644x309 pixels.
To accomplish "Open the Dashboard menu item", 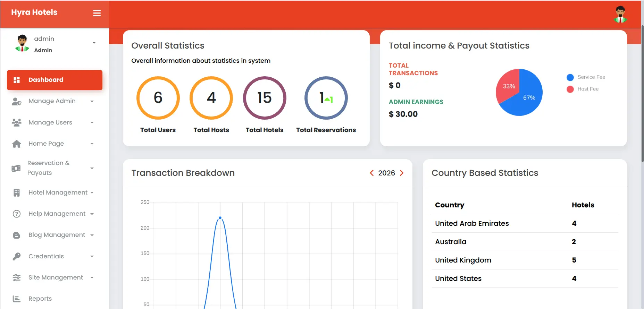I will coord(55,80).
